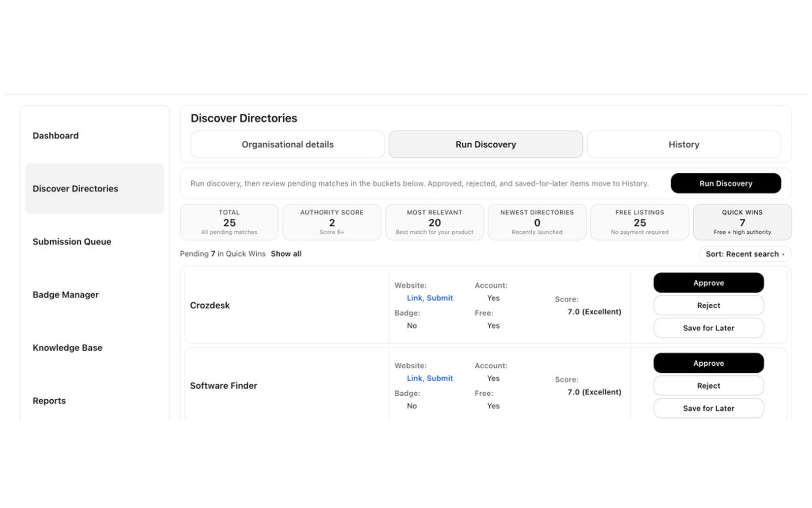Click the black Run Discovery button
Viewport: 812px width, 508px height.
tap(726, 183)
